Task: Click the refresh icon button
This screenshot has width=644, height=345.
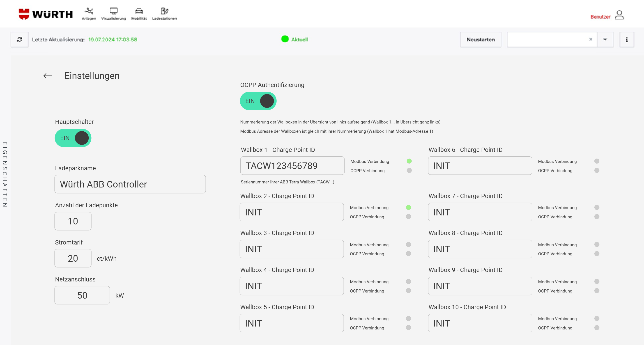Action: 19,39
